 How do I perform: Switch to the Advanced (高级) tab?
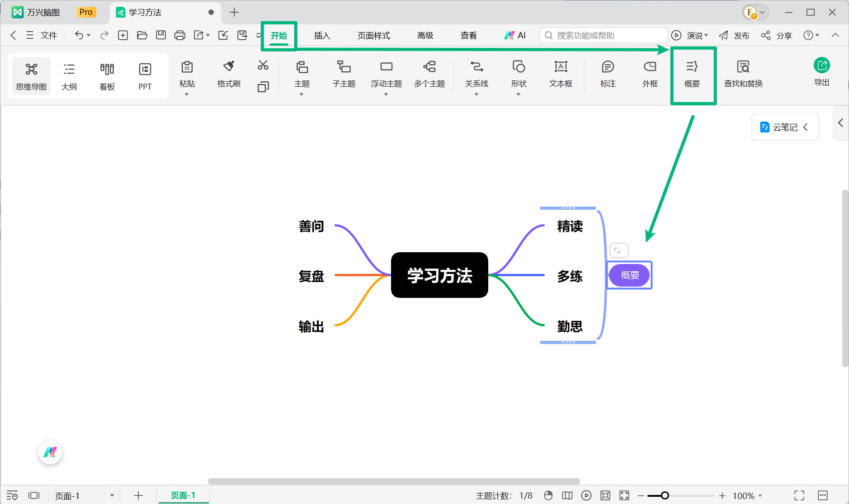(425, 35)
